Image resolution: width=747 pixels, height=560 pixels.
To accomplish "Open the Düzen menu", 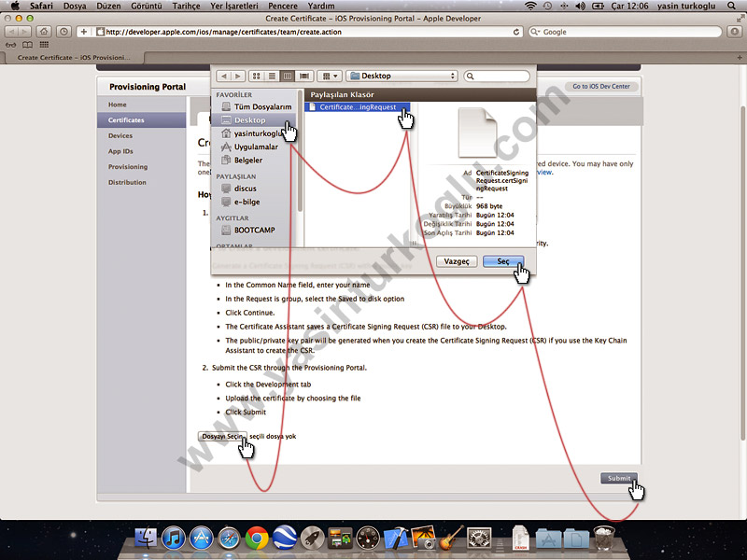I will tap(108, 6).
